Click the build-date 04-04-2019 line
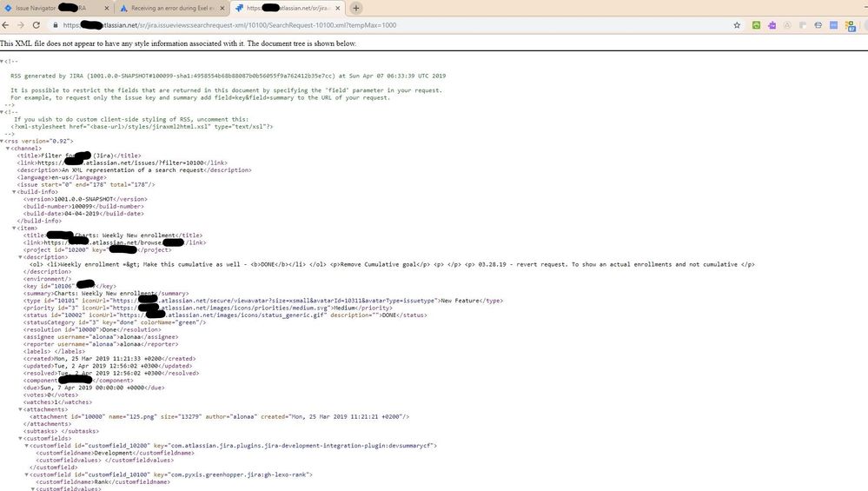 (x=83, y=213)
